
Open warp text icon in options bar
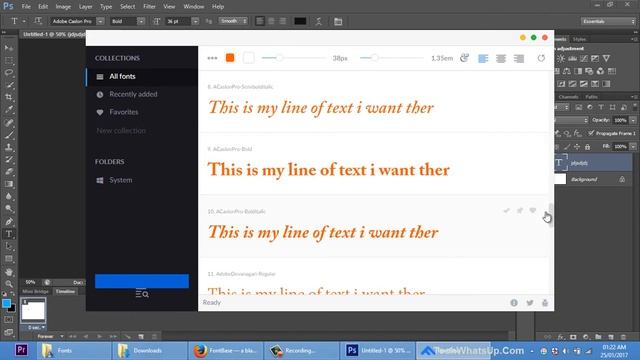318,21
